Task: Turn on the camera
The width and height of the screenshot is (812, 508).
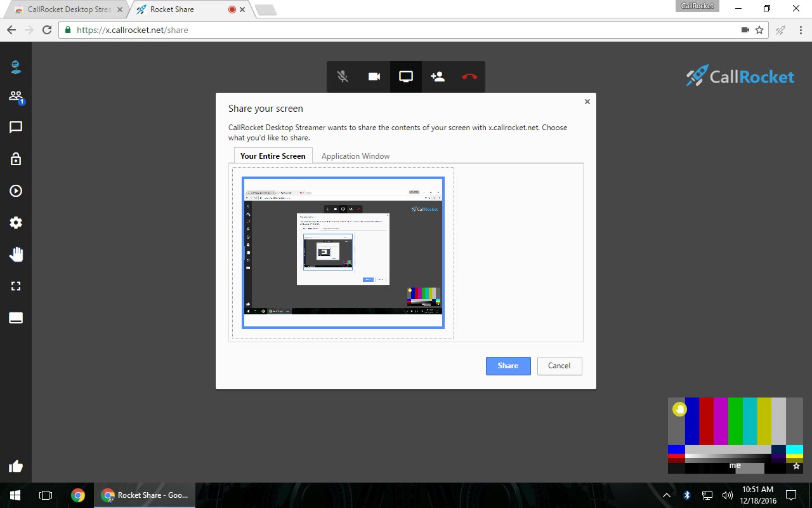Action: point(374,76)
